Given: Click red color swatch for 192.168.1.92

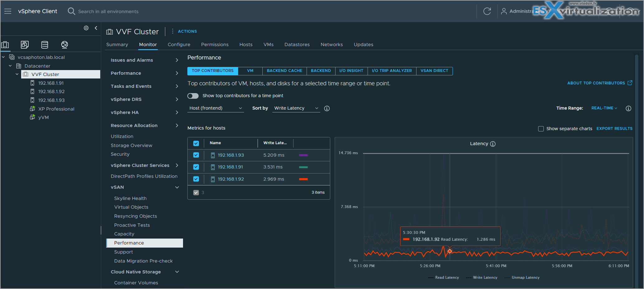Looking at the screenshot, I should pyautogui.click(x=303, y=179).
